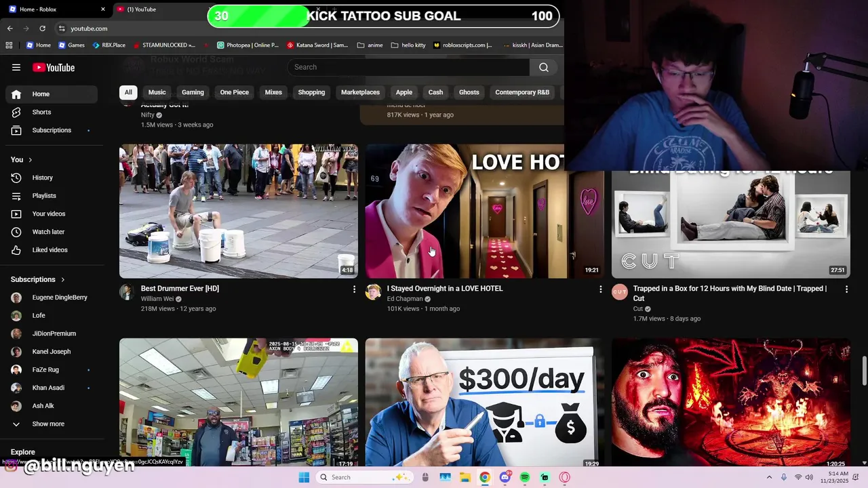The image size is (868, 488).
Task: Open the YouTube guide hamburger menu
Action: pyautogui.click(x=16, y=67)
